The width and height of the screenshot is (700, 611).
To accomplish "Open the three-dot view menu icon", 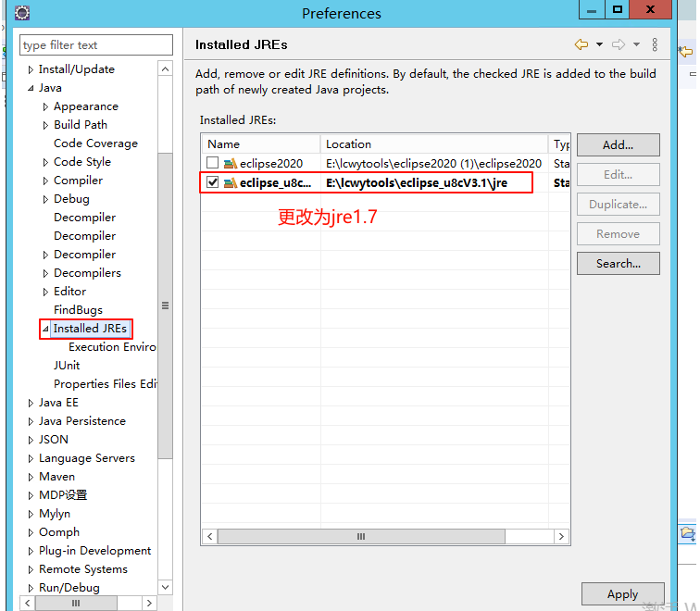I will (x=655, y=44).
